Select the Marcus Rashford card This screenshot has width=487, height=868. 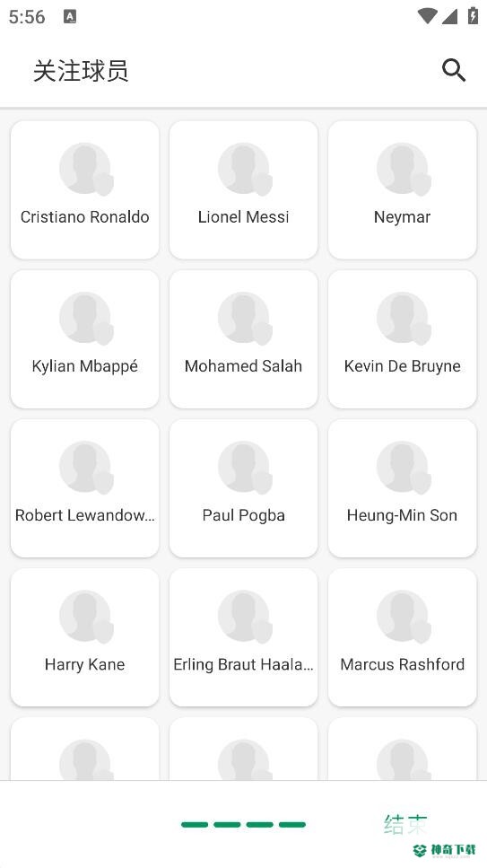[x=403, y=637]
